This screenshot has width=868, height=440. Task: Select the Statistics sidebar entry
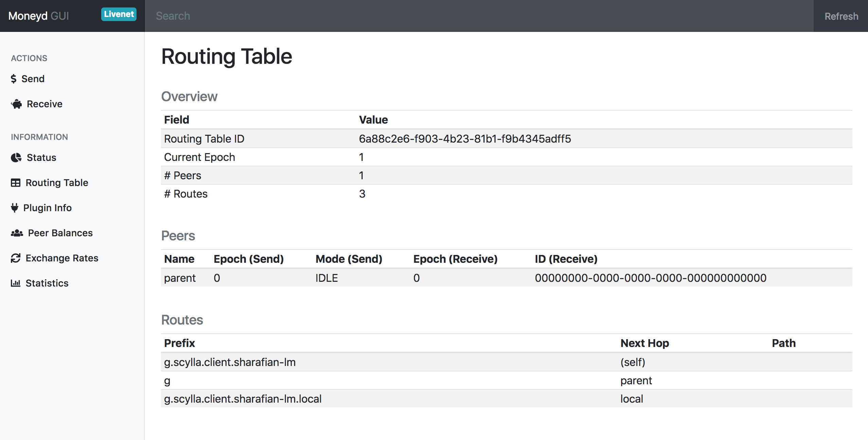pos(47,283)
